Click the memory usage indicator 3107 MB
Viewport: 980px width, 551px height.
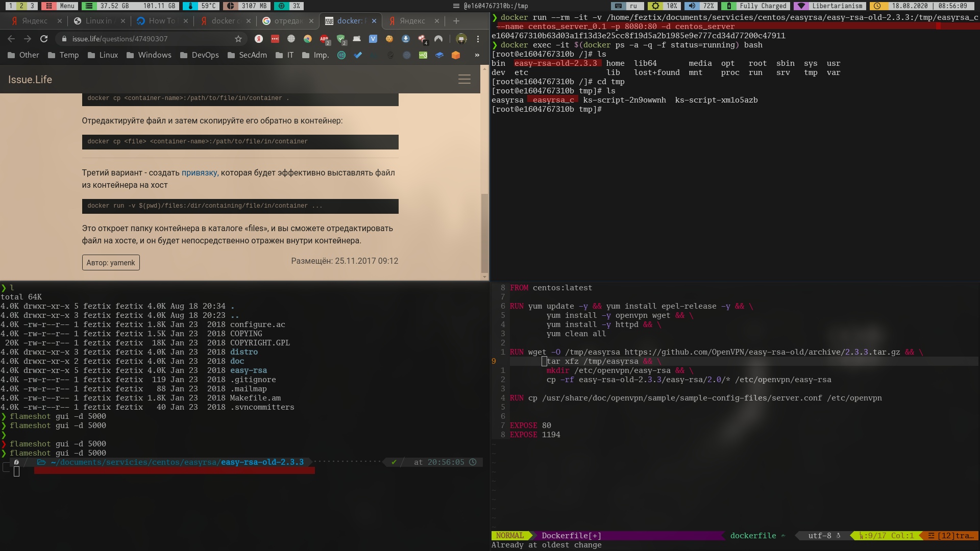(x=248, y=6)
